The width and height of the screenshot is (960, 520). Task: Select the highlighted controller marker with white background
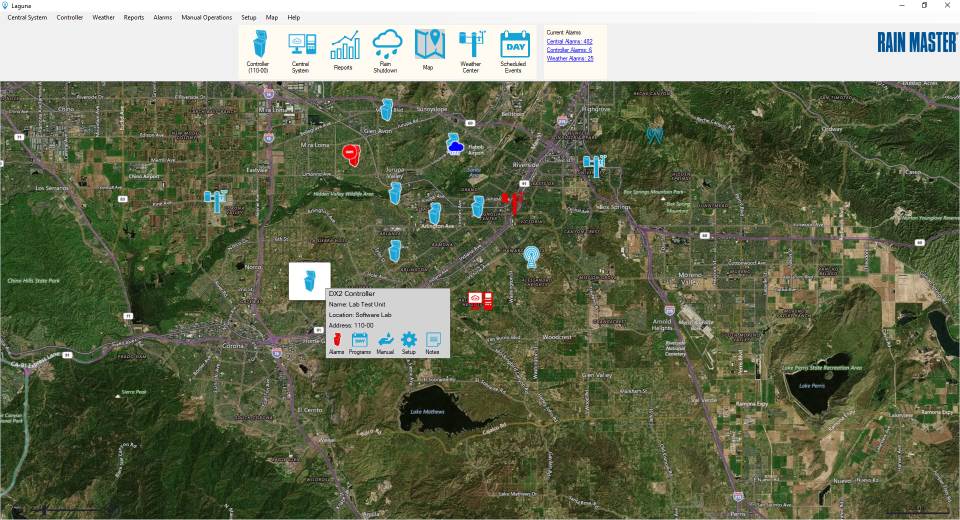coord(310,281)
